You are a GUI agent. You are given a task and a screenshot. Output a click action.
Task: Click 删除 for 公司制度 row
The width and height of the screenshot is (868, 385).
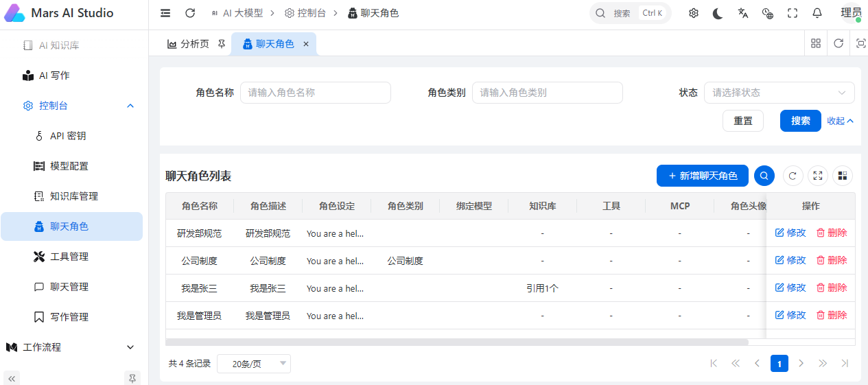click(x=832, y=261)
